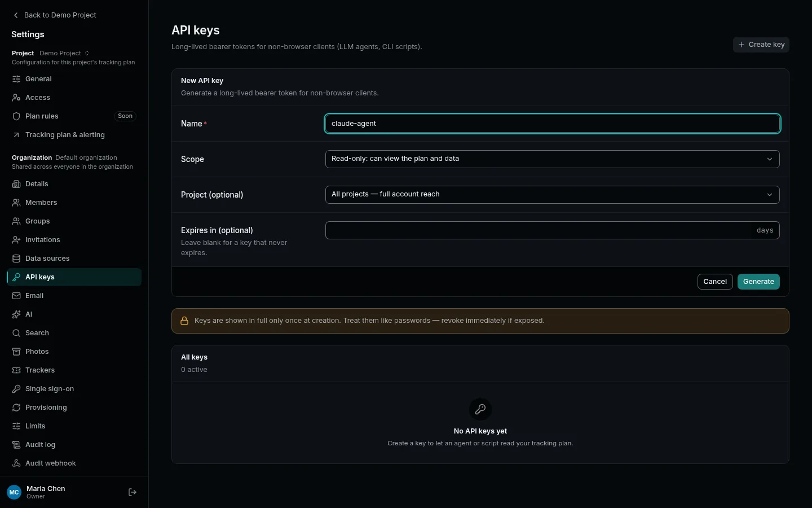Click the Photos archive icon

click(16, 352)
